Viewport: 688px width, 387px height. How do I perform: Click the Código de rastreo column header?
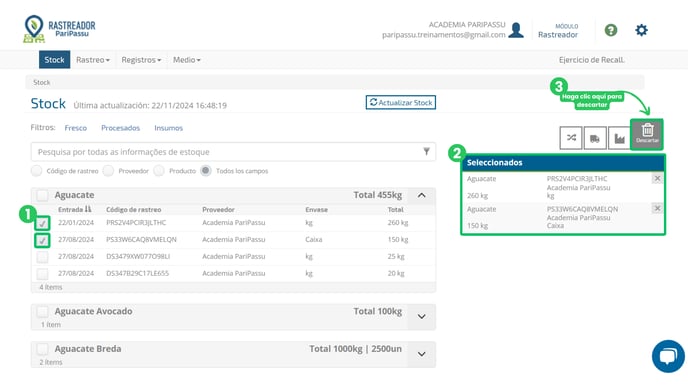coord(133,210)
